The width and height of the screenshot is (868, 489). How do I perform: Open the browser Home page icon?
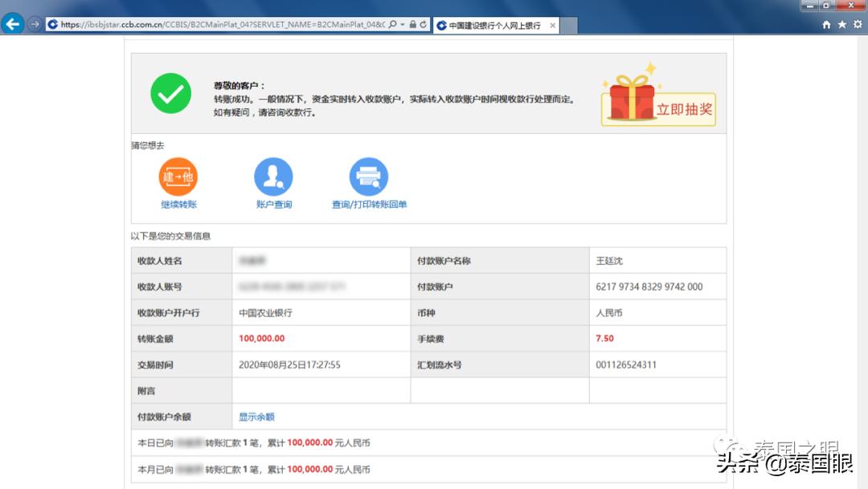pyautogui.click(x=826, y=25)
